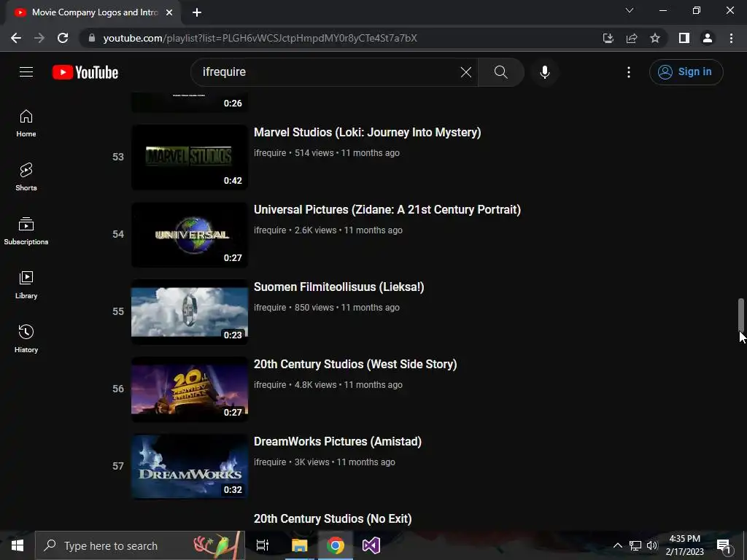Go back in browser
The width and height of the screenshot is (747, 560).
click(16, 38)
